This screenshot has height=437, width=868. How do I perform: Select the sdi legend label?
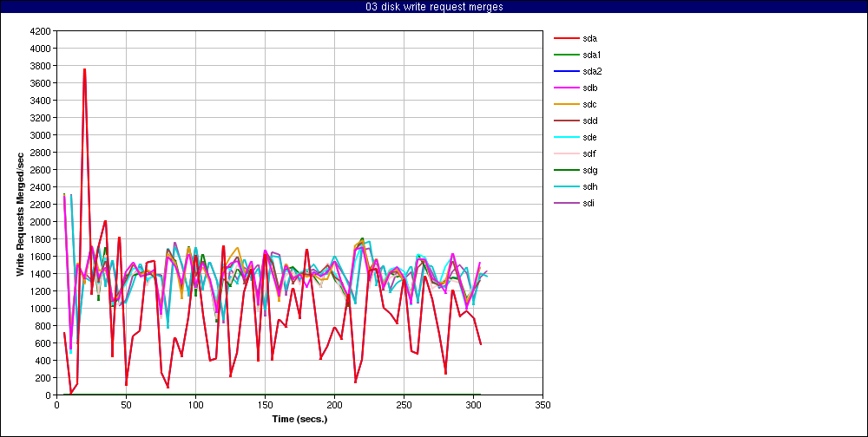click(x=589, y=204)
